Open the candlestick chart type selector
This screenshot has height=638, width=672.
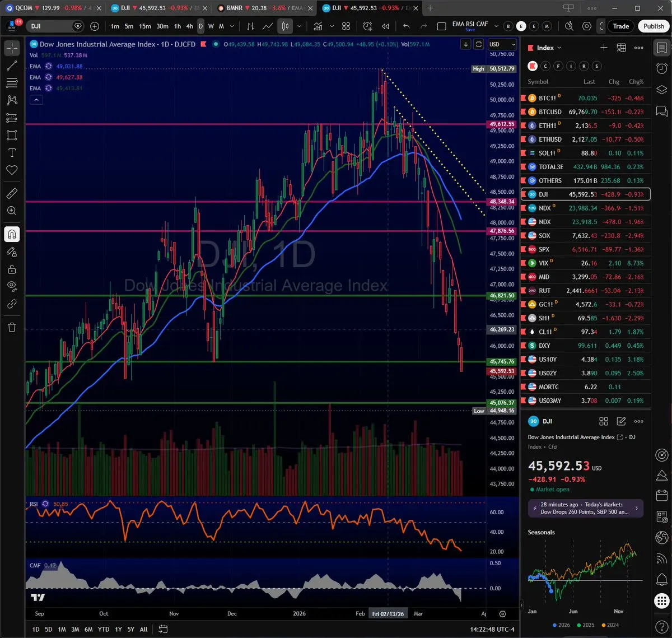[286, 26]
